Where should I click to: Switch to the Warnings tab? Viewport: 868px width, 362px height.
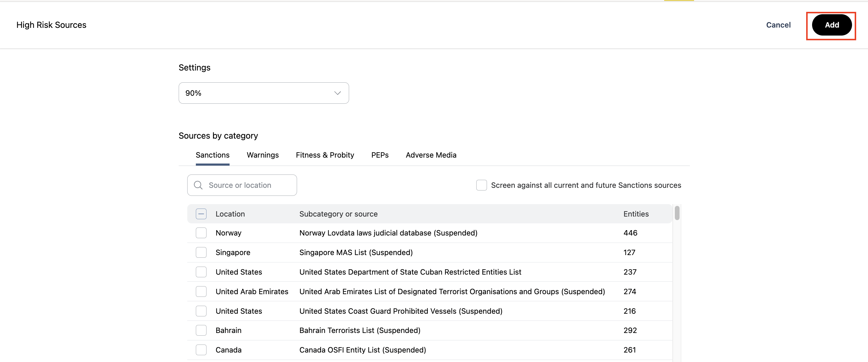pyautogui.click(x=262, y=155)
